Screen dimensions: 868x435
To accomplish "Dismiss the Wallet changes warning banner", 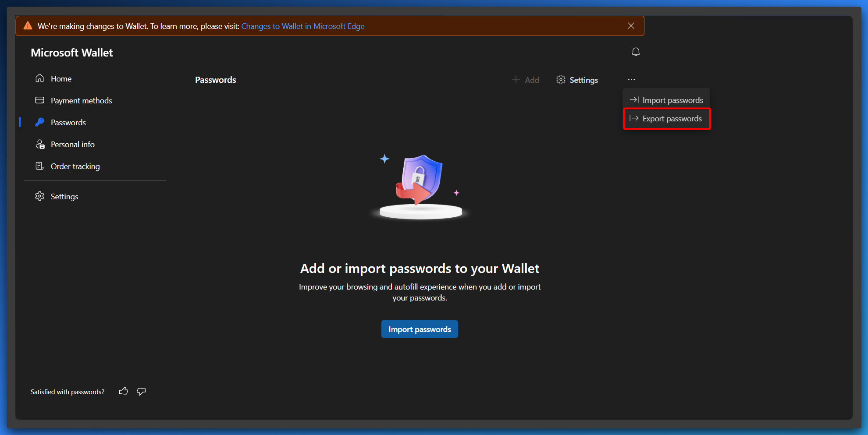I will pos(631,26).
